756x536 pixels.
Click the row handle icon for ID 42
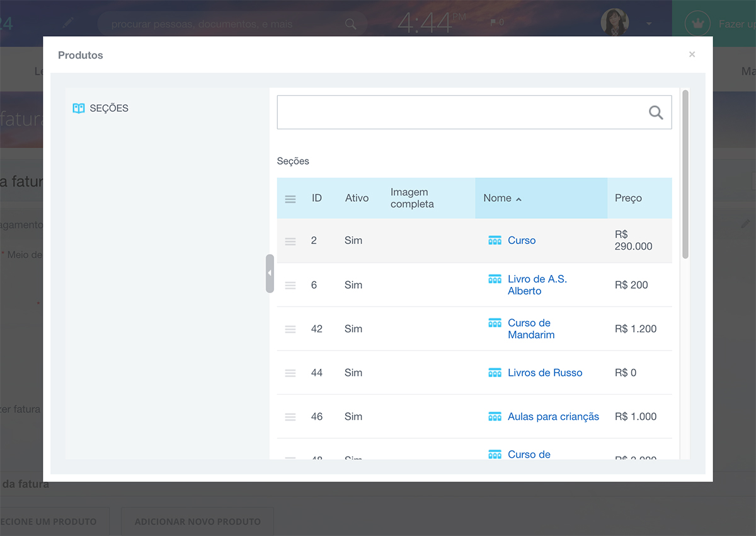point(290,329)
